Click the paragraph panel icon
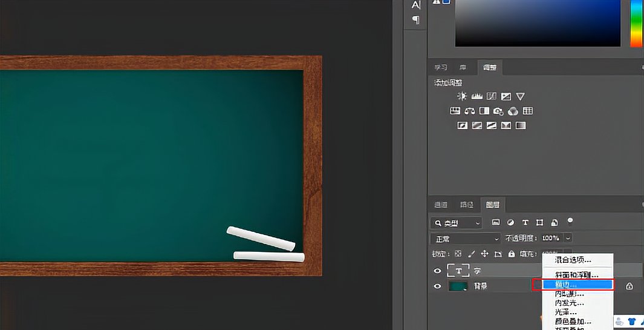The height and width of the screenshot is (330, 644). [416, 19]
